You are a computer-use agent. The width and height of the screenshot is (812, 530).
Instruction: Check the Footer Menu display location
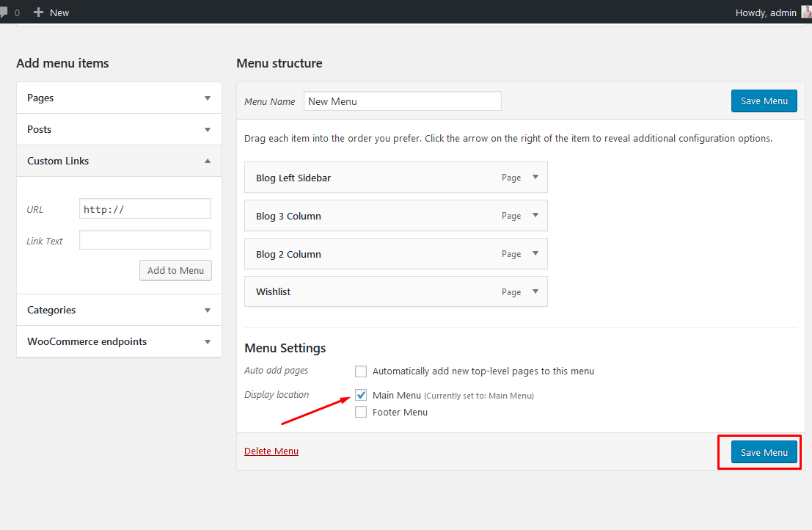pos(361,413)
